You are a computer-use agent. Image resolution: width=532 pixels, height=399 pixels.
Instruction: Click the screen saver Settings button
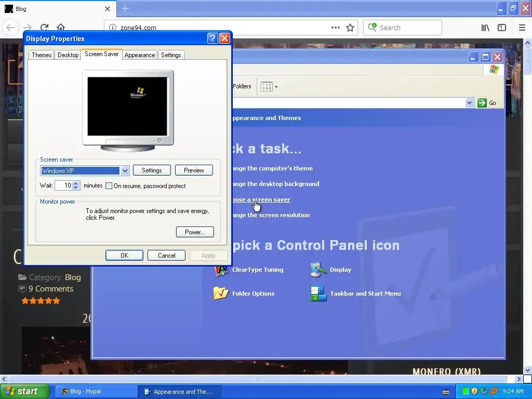pyautogui.click(x=152, y=170)
